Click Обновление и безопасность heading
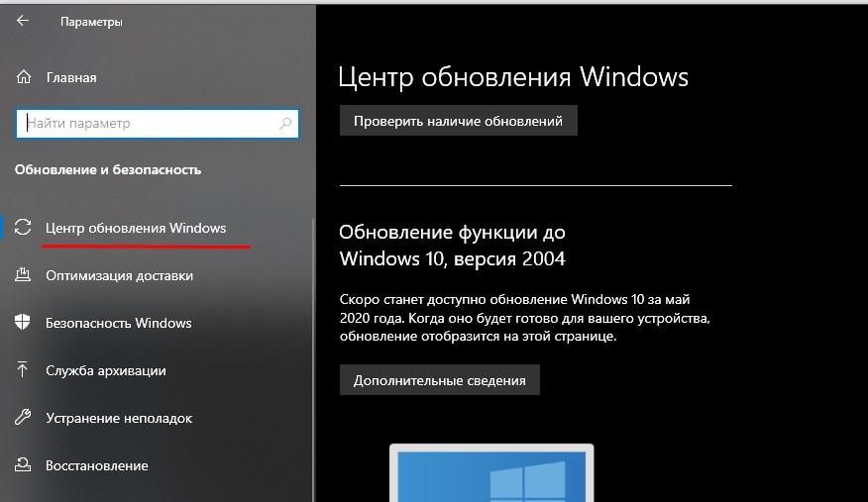This screenshot has width=868, height=502. point(108,169)
